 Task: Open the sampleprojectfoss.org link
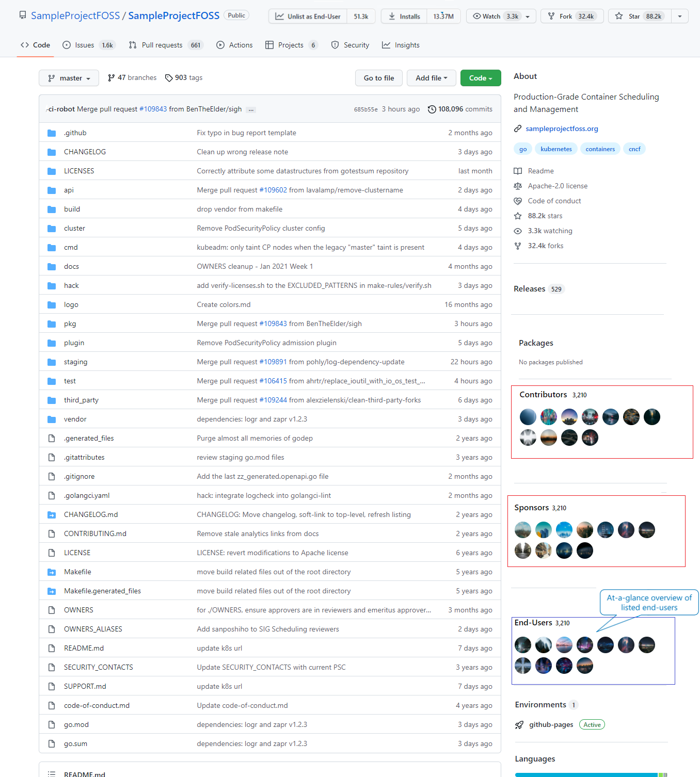pyautogui.click(x=562, y=128)
